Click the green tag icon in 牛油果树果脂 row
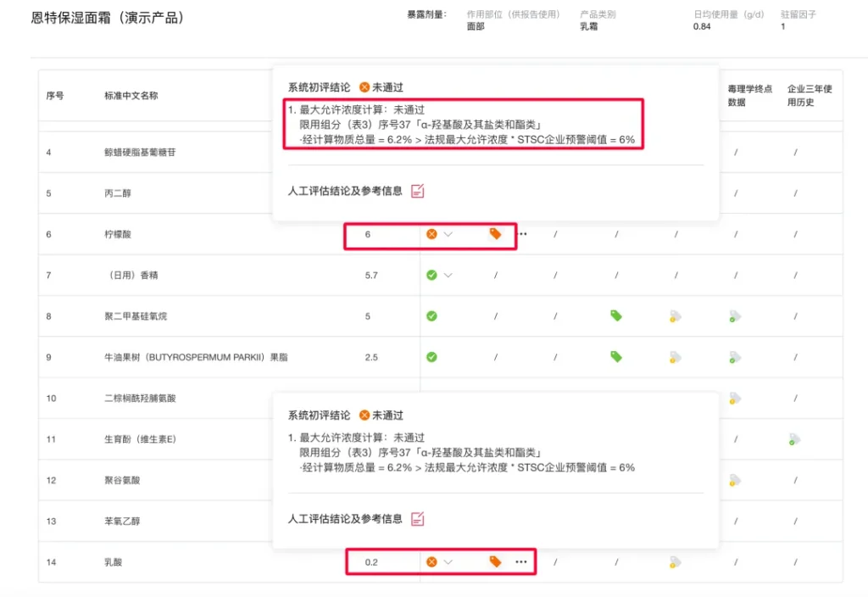Image resolution: width=868 pixels, height=597 pixels. 616,357
